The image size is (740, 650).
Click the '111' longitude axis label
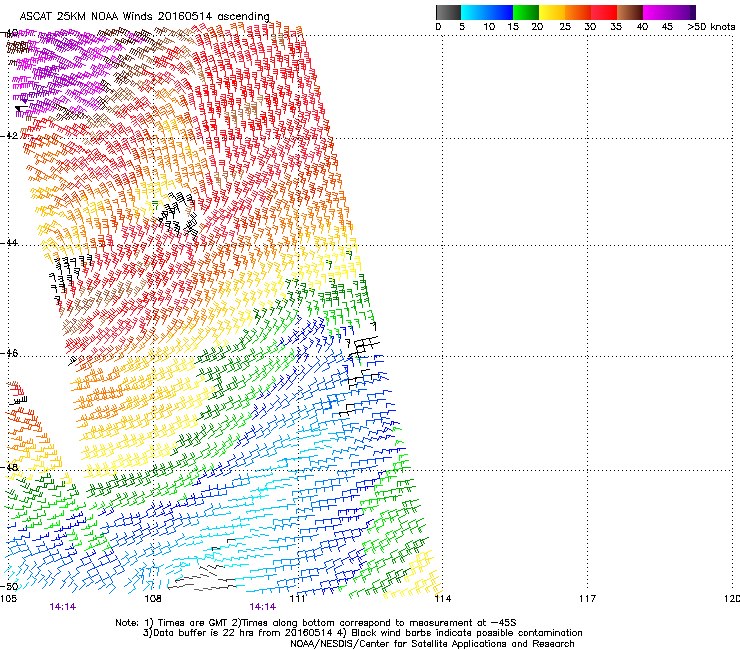(298, 599)
